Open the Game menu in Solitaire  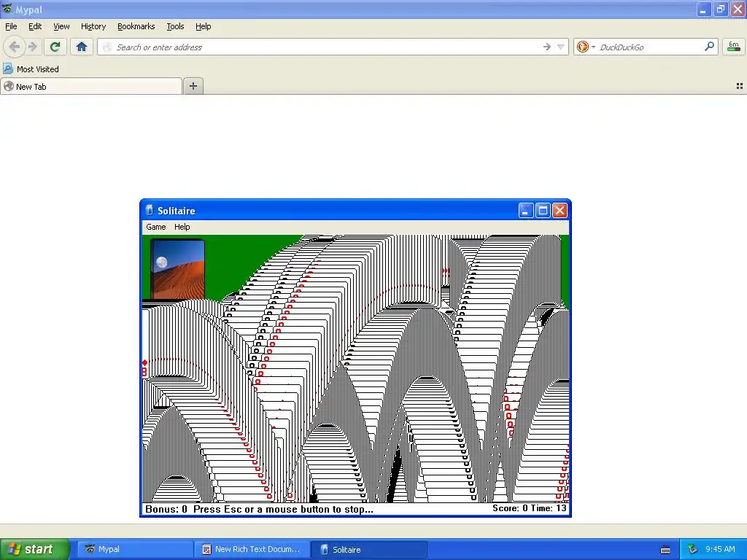tap(156, 227)
